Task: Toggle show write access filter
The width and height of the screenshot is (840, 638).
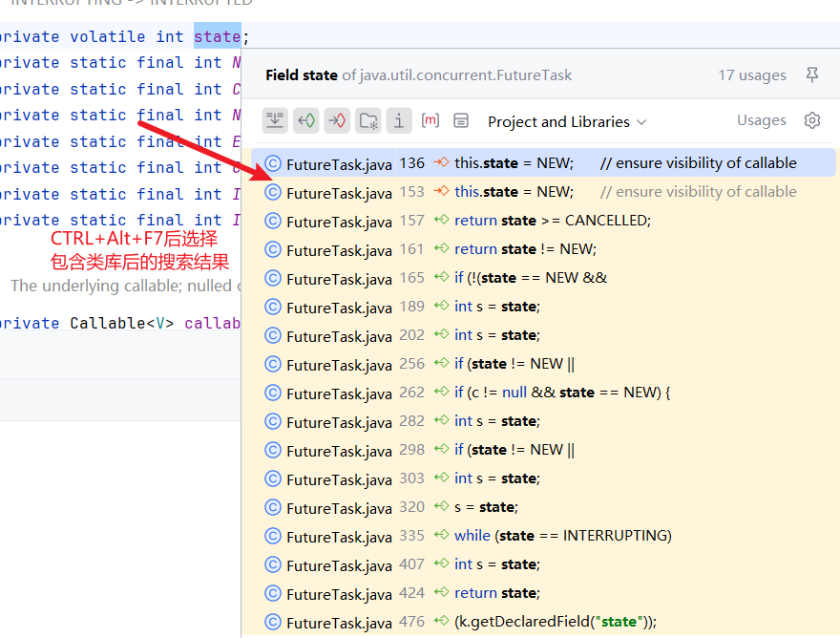Action: point(336,120)
